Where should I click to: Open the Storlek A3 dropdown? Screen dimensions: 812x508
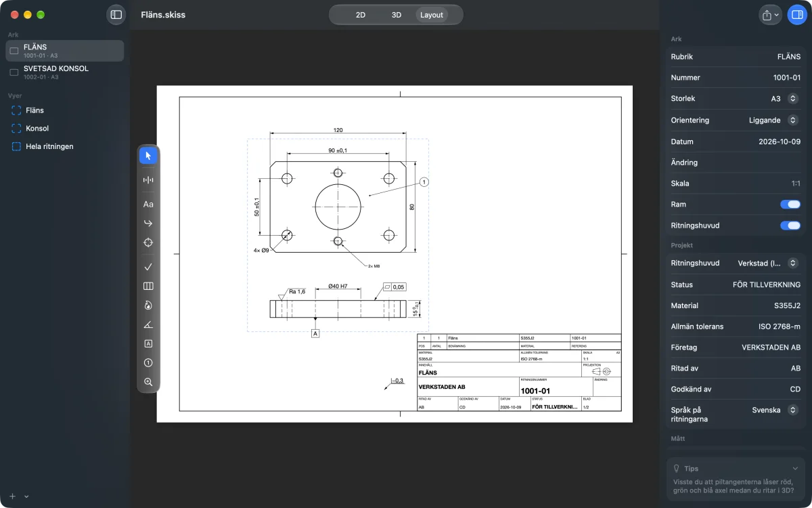pyautogui.click(x=785, y=99)
